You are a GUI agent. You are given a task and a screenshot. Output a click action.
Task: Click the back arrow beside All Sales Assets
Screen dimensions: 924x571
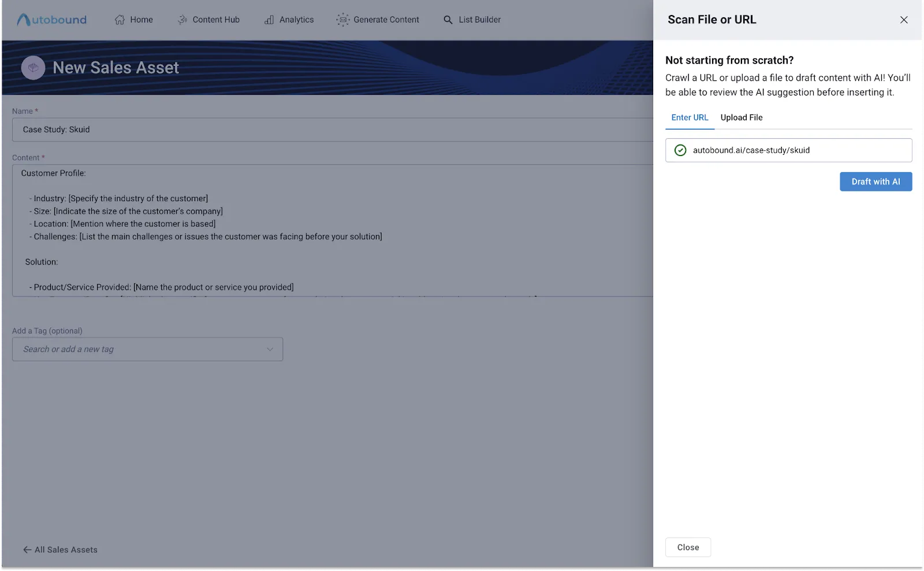27,550
